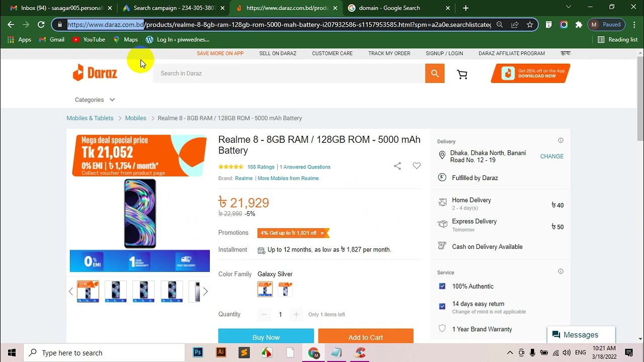
Task: Open Illustrator from taskbar
Action: pos(220,352)
